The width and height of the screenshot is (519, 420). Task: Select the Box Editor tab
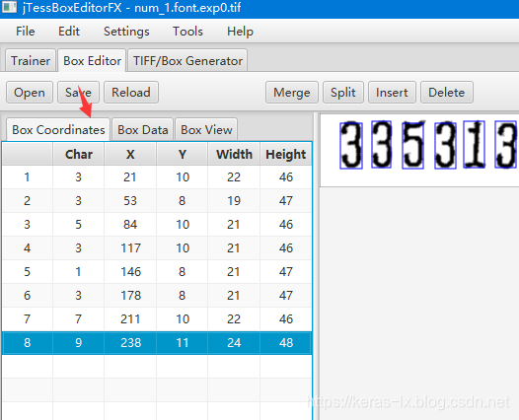[92, 60]
